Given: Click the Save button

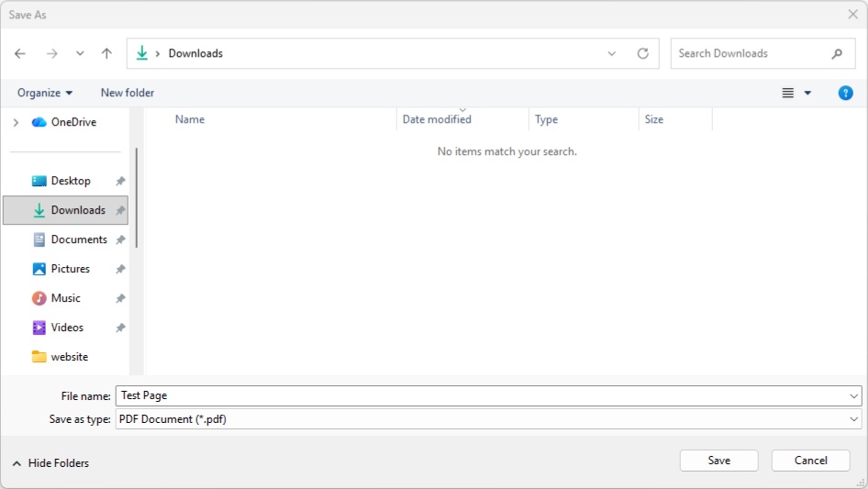Looking at the screenshot, I should (x=719, y=461).
